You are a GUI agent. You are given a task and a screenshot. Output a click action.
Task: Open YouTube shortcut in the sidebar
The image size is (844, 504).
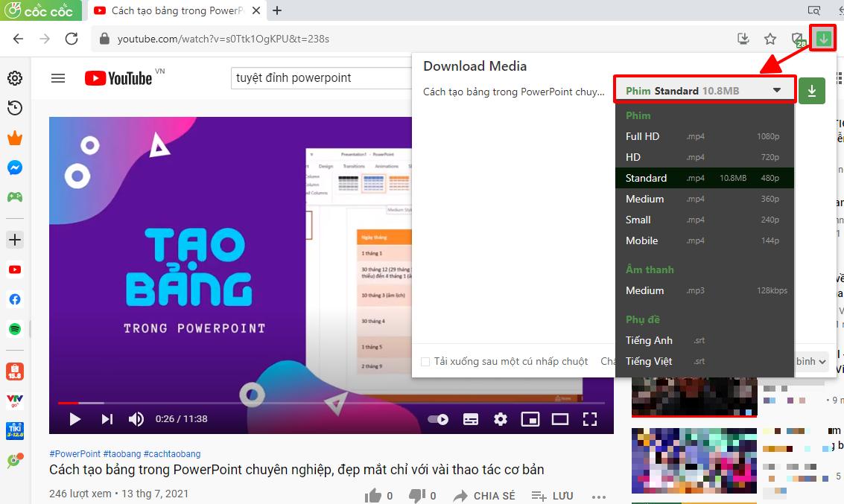[x=15, y=269]
